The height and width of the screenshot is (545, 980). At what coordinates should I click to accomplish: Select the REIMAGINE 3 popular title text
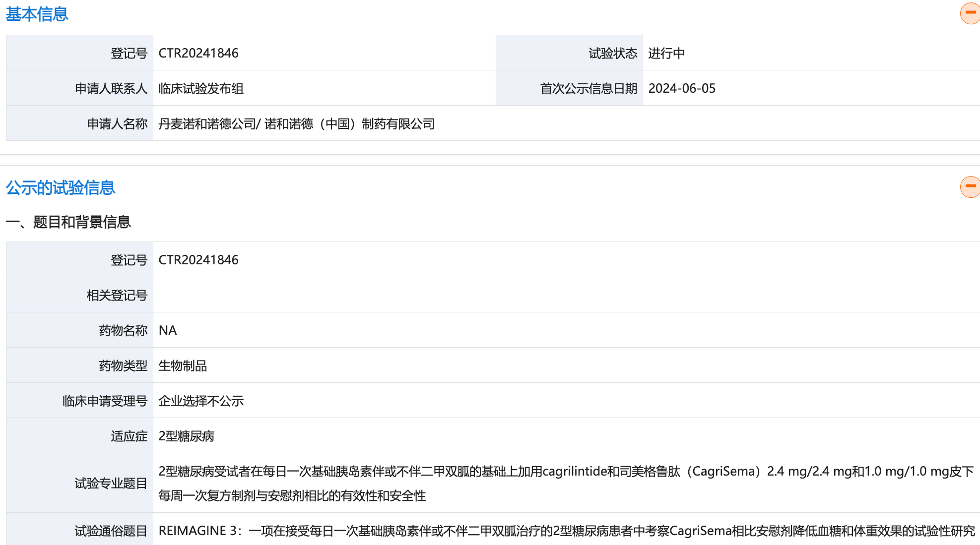[x=567, y=531]
